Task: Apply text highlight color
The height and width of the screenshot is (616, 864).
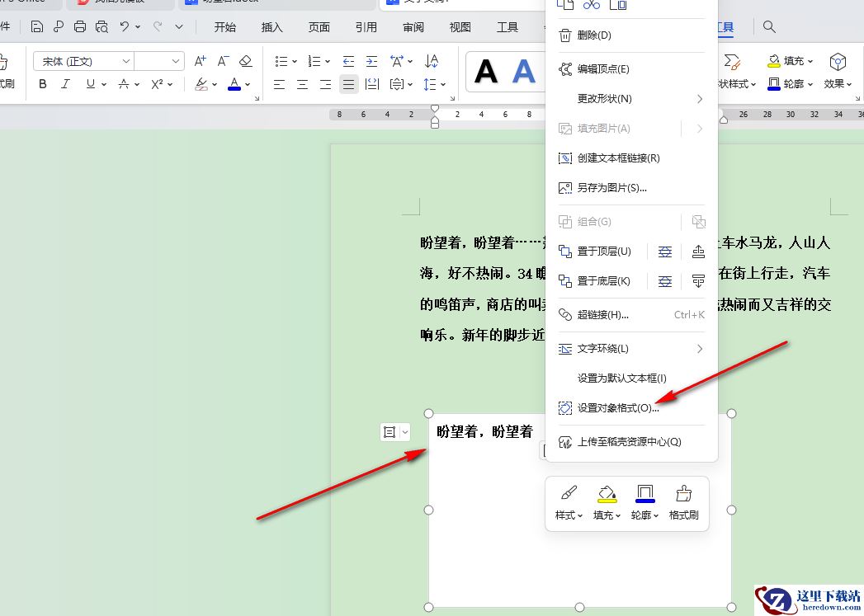Action: [x=201, y=83]
